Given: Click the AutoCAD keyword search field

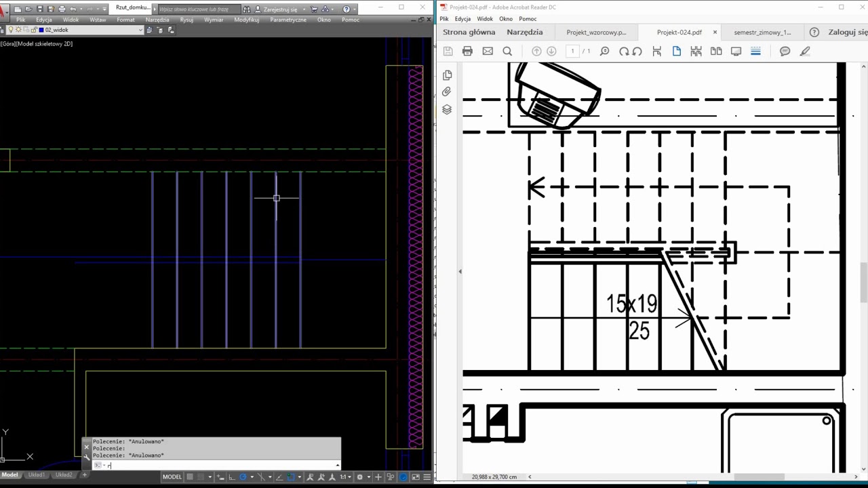Looking at the screenshot, I should [x=199, y=9].
